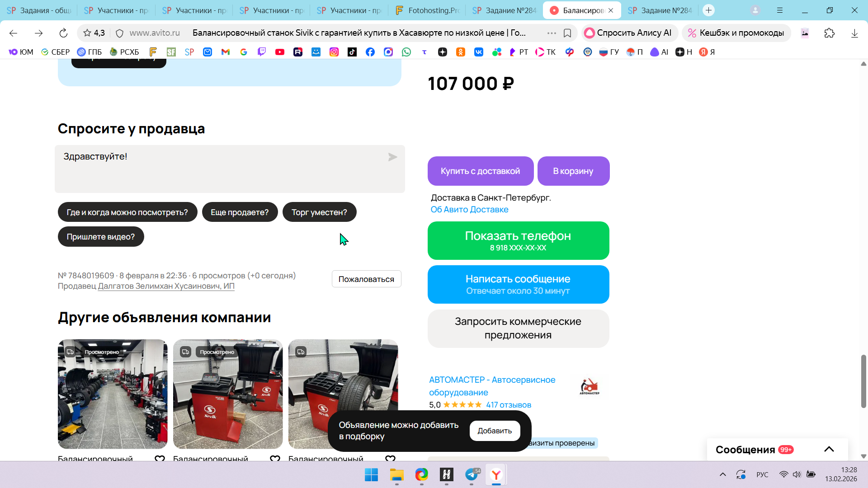Viewport: 868px width, 488px height.
Task: Open the Об Авито Доставке link
Action: pyautogui.click(x=469, y=209)
